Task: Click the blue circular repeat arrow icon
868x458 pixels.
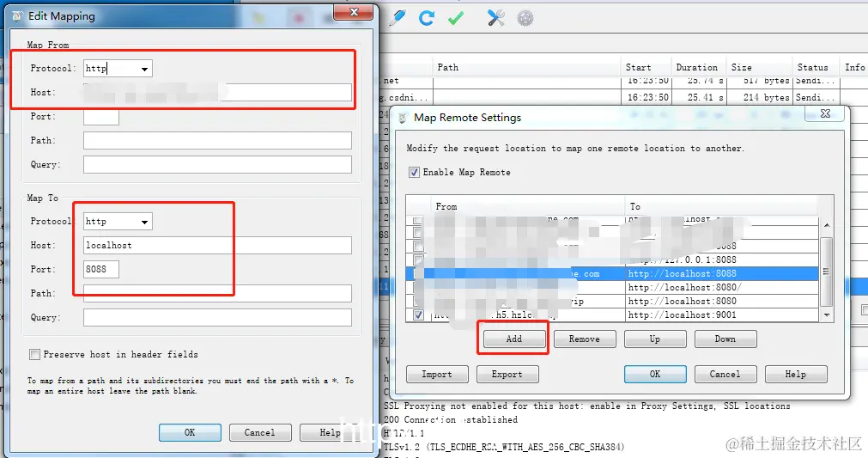Action: [426, 18]
